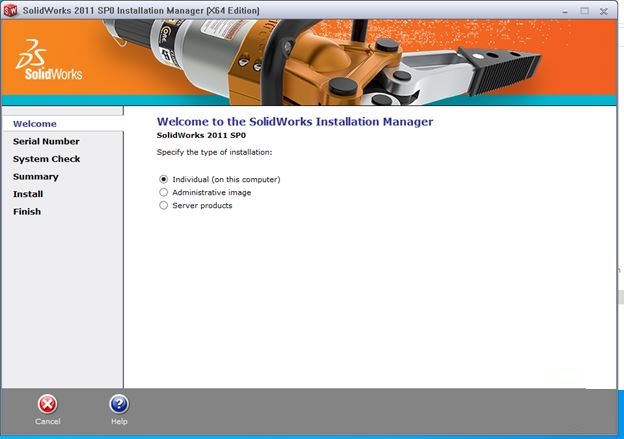Go to the Welcome step in the sidebar
Image resolution: width=624 pixels, height=439 pixels.
click(x=35, y=124)
